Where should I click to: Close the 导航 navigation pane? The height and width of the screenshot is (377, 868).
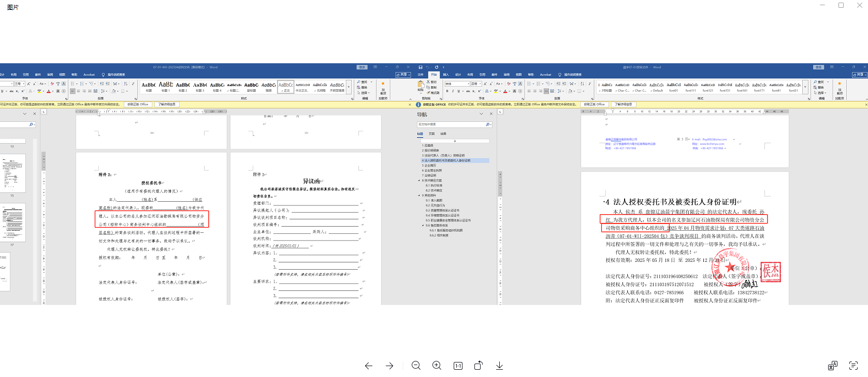pos(491,114)
